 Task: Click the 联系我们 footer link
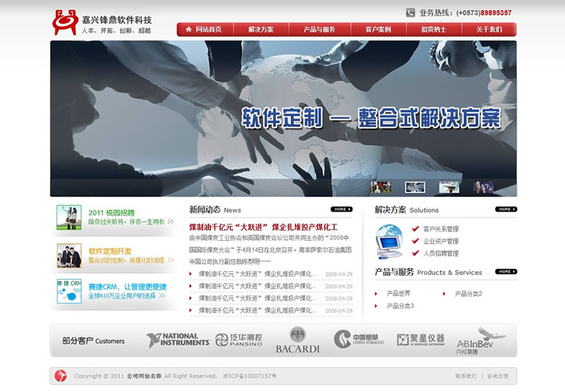[x=466, y=376]
